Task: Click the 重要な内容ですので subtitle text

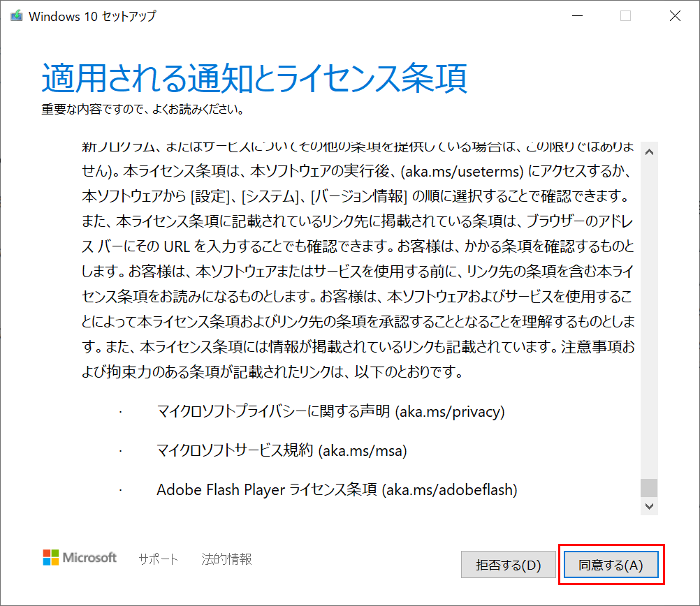Action: (x=143, y=110)
